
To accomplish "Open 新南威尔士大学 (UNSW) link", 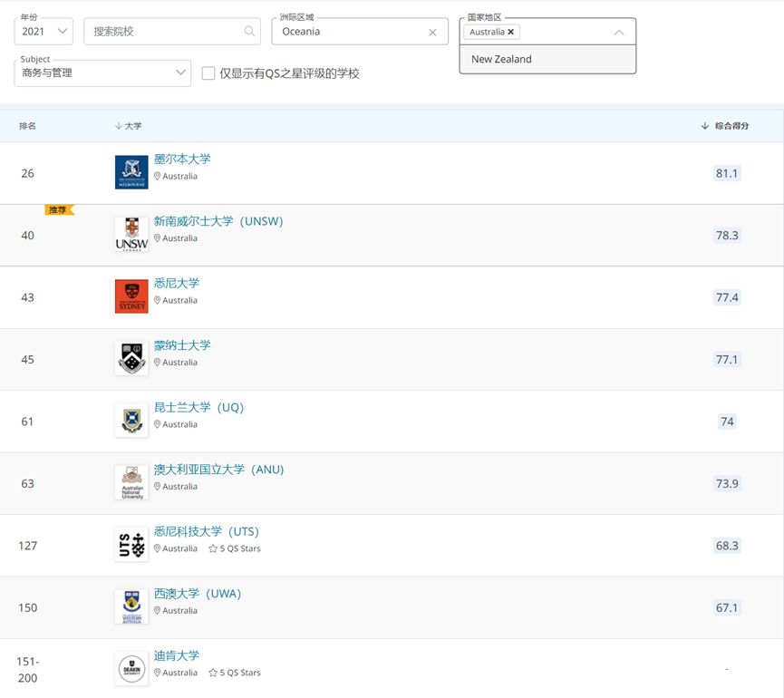I will 218,221.
